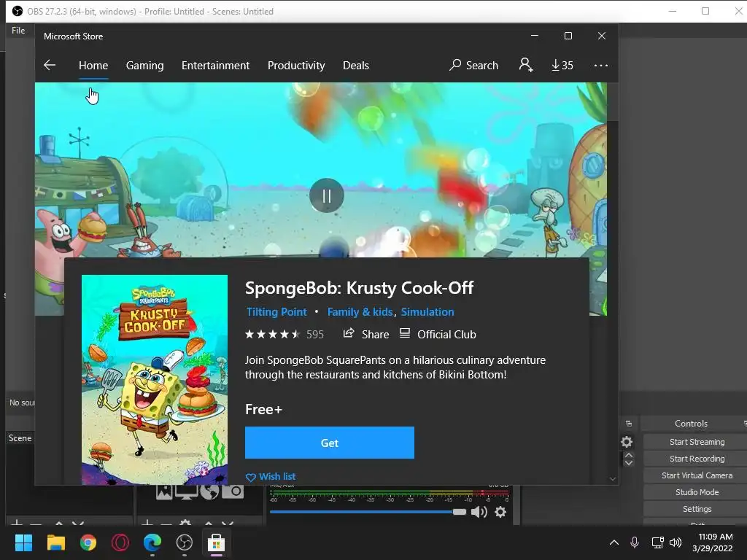Open the Official Club link
Image resolution: width=747 pixels, height=560 pixels.
click(438, 334)
